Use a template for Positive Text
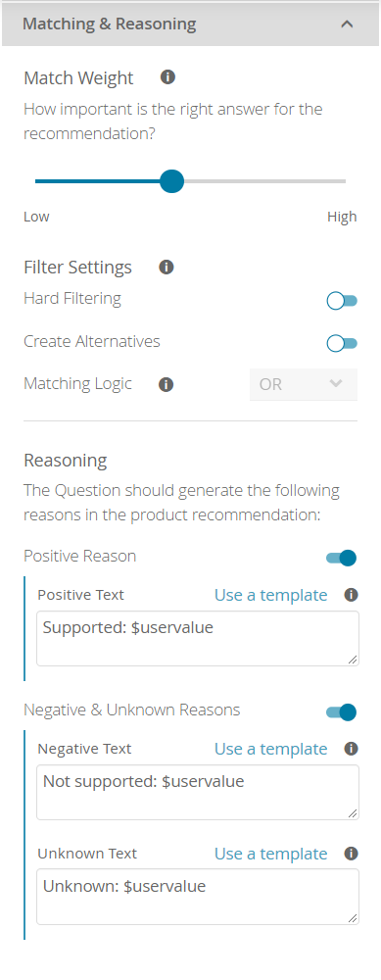Image resolution: width=381 pixels, height=980 pixels. pos(270,595)
